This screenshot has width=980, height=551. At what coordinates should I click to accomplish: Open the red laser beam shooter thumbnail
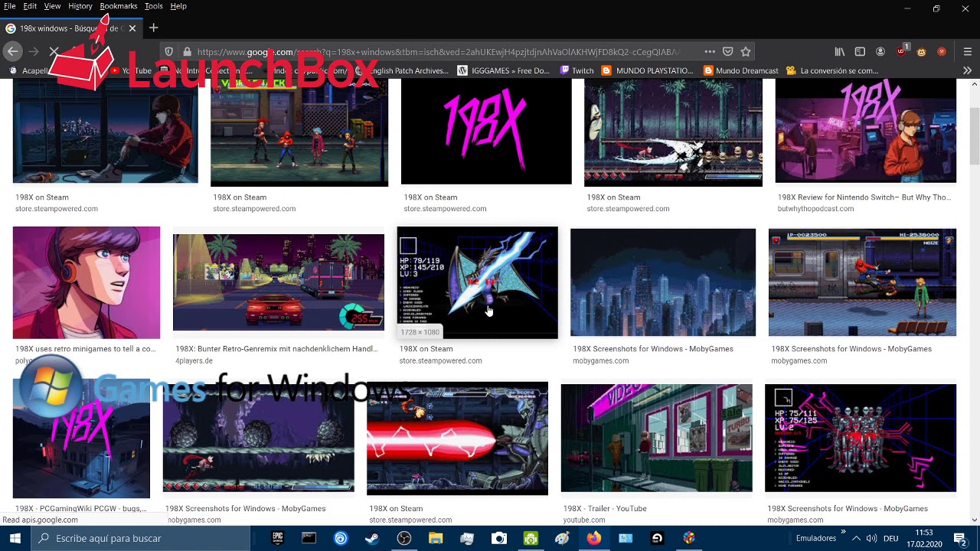457,439
